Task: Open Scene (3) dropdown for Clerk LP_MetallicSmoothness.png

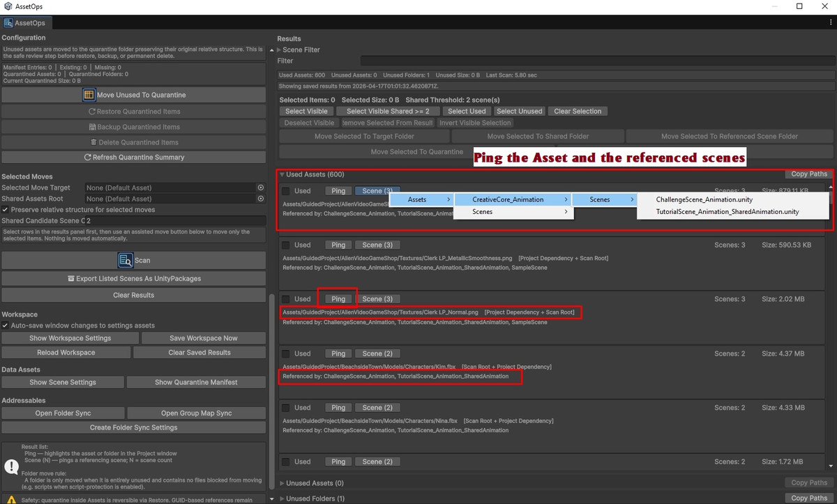Action: pos(377,245)
